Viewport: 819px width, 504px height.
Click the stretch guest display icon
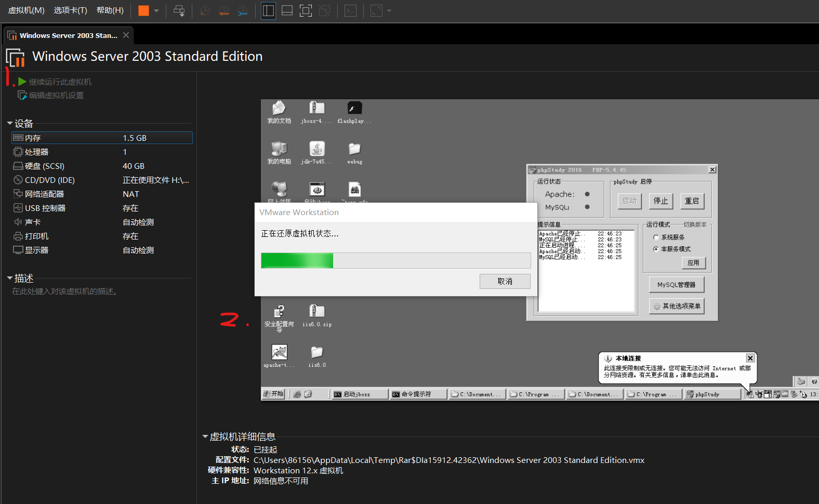[x=376, y=10]
